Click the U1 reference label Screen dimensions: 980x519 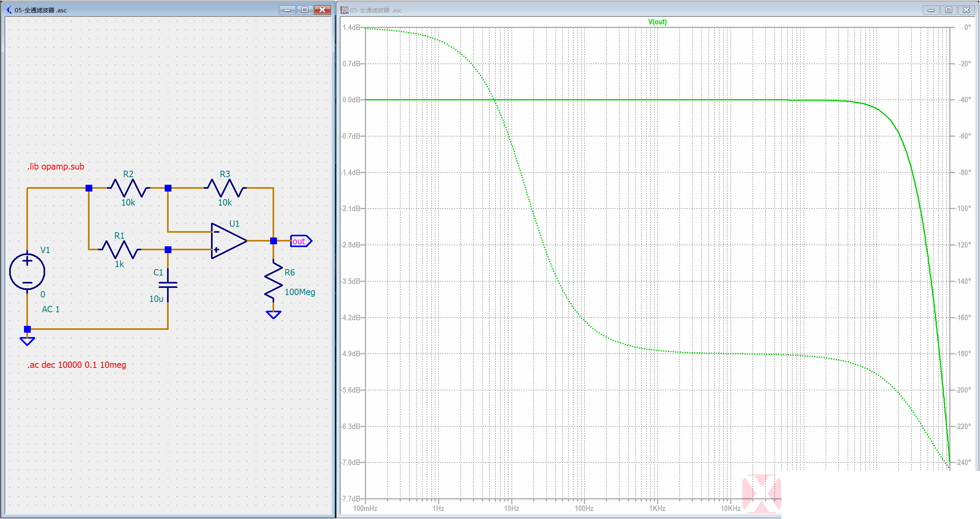click(235, 224)
